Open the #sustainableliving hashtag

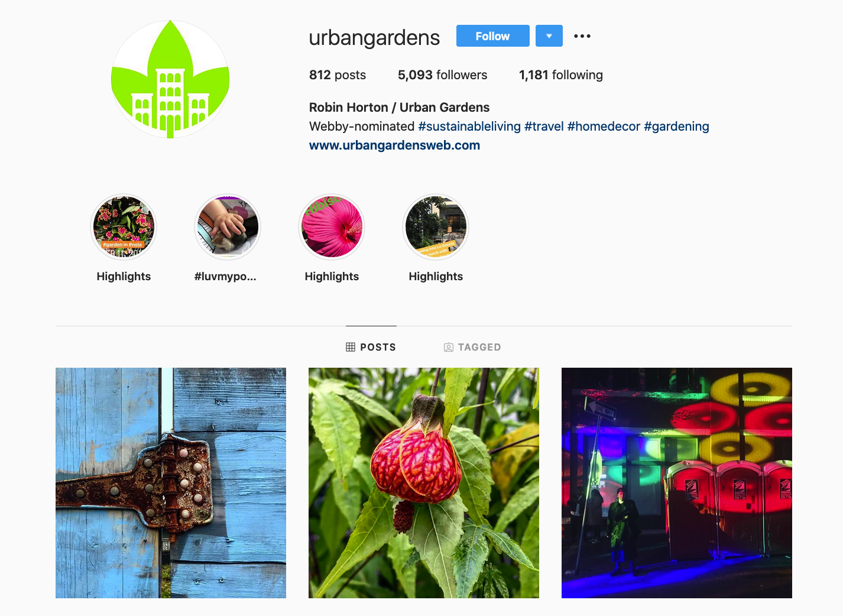coord(469,127)
